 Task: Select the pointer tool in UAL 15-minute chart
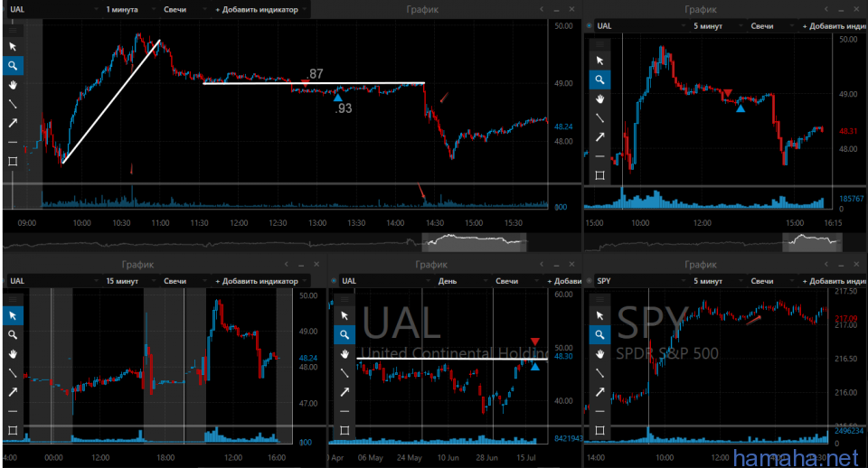[13, 316]
